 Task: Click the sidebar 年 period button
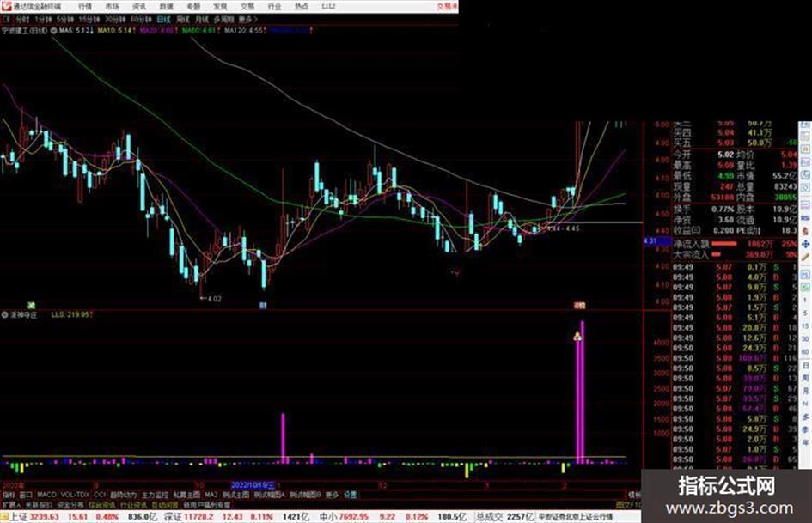pyautogui.click(x=805, y=443)
